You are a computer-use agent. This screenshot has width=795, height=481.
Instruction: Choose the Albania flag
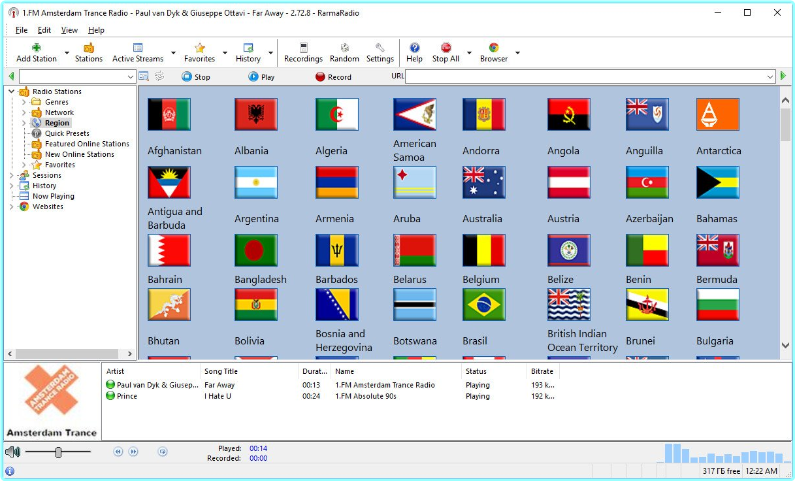(256, 115)
